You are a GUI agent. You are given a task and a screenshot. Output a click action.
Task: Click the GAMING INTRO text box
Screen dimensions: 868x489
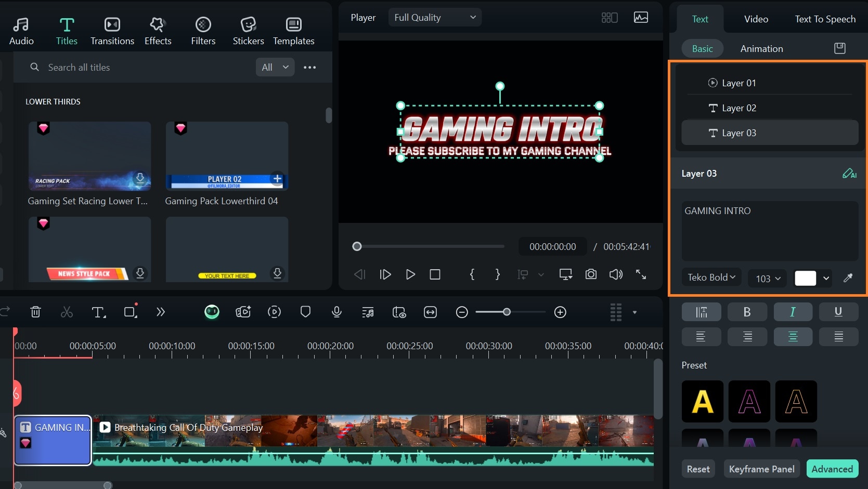pyautogui.click(x=770, y=231)
